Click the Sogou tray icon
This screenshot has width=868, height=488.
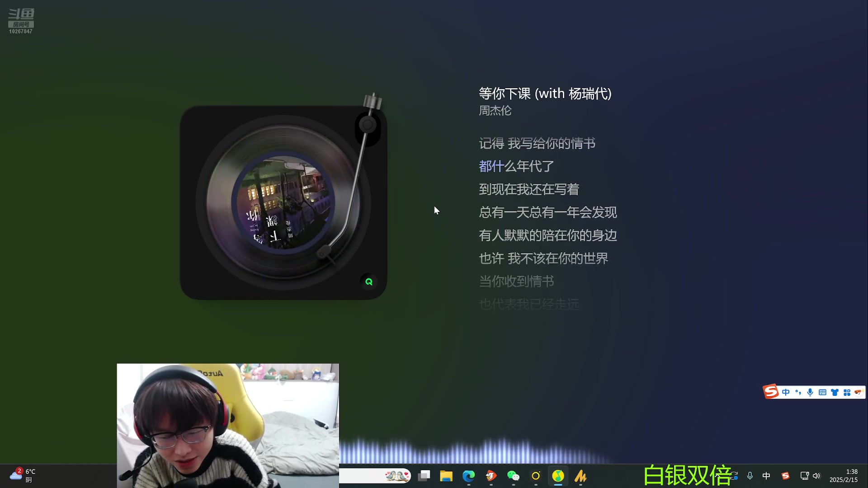785,476
